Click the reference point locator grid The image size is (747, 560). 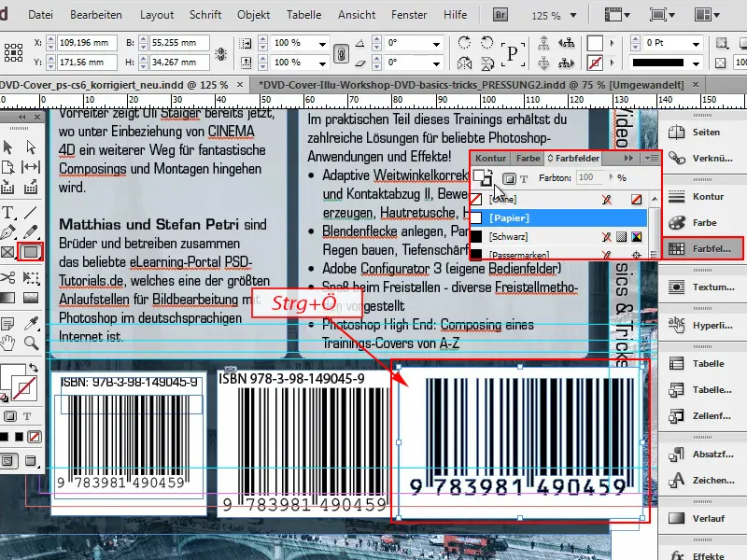pos(13,52)
